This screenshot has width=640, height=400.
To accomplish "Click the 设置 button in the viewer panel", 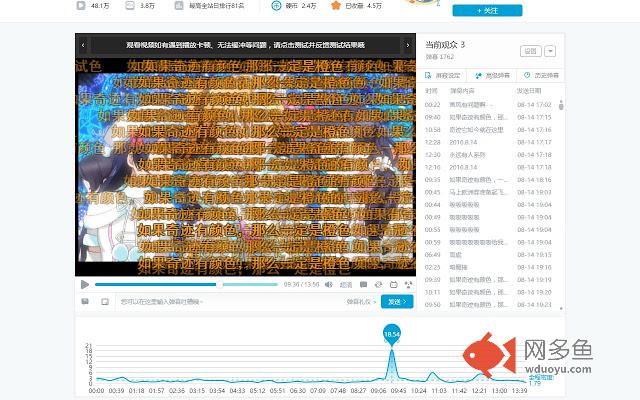I will (531, 51).
